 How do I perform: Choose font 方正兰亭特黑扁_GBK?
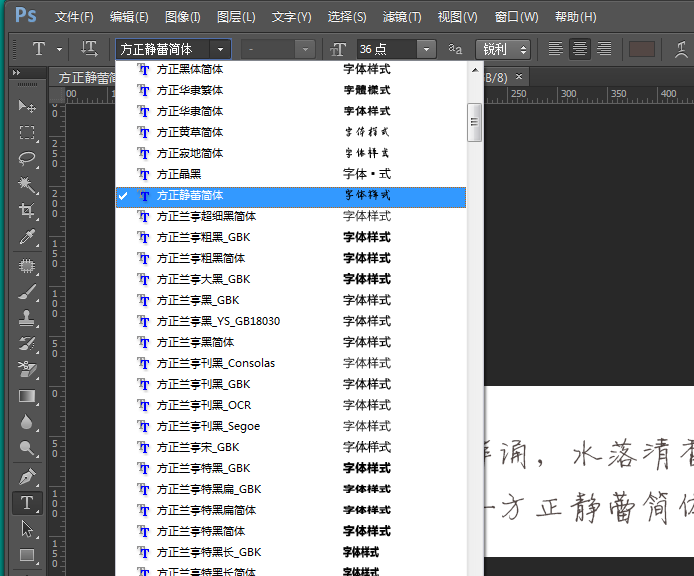click(x=291, y=489)
